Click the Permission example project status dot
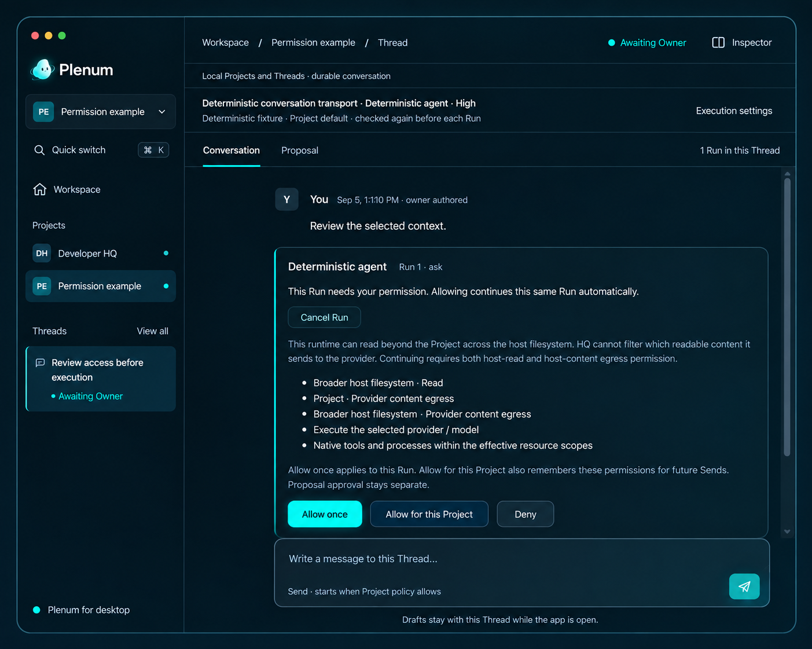Image resolution: width=812 pixels, height=649 pixels. pyautogui.click(x=166, y=286)
